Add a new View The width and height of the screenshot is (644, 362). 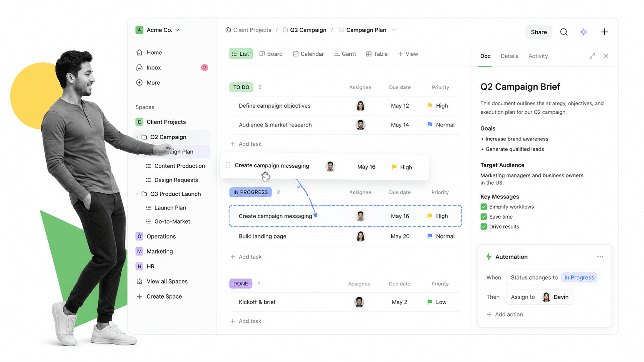point(408,54)
